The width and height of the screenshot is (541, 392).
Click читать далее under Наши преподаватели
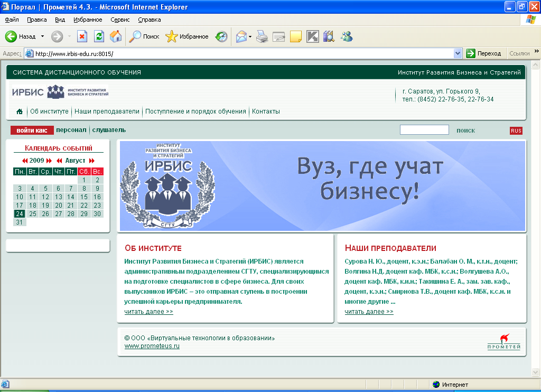(x=369, y=312)
